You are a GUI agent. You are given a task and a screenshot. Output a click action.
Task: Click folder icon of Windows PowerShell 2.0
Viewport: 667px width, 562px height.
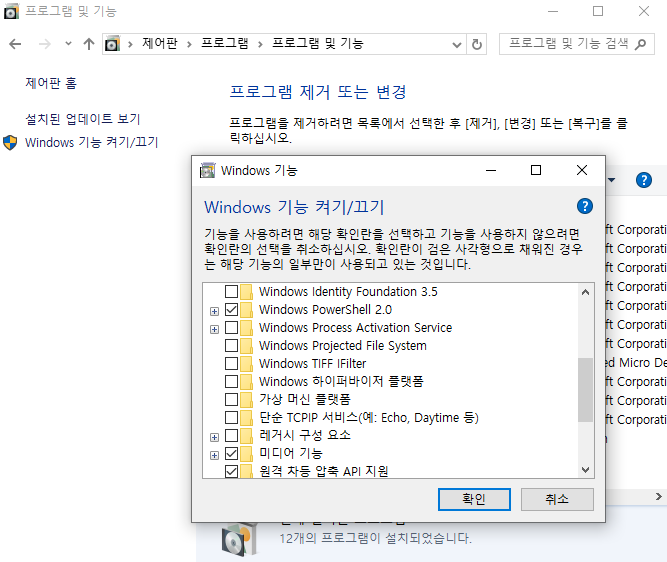point(246,310)
